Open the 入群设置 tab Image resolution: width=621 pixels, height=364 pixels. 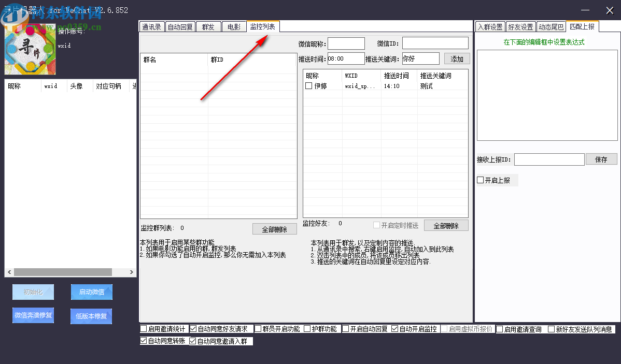pyautogui.click(x=490, y=27)
